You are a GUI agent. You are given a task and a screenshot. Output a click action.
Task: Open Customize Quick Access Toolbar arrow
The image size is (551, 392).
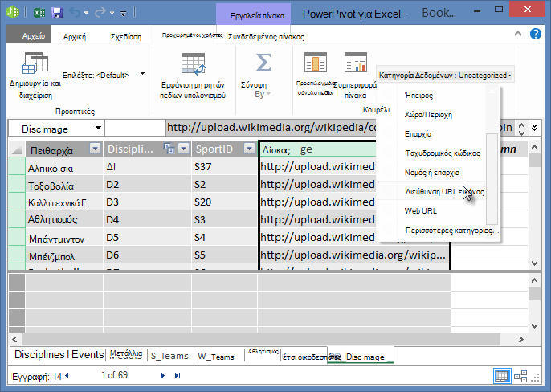(124, 14)
